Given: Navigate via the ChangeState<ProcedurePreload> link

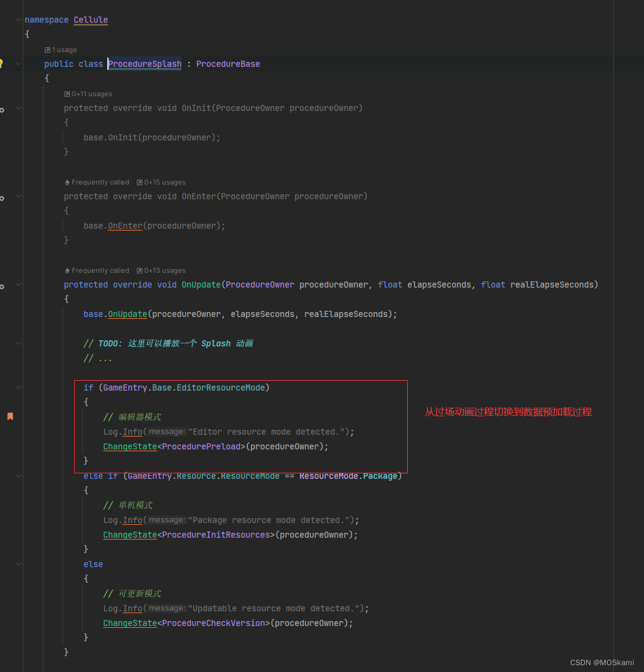Looking at the screenshot, I should [130, 446].
